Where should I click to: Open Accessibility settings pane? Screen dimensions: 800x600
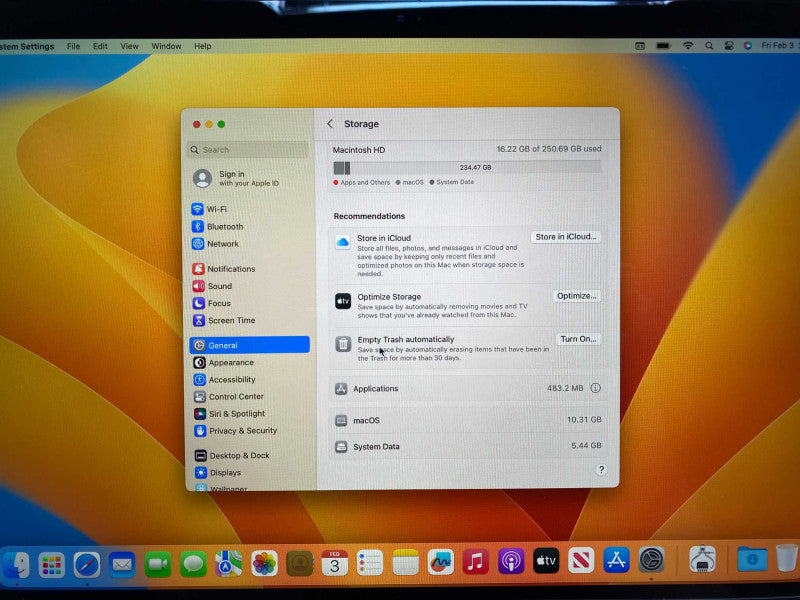click(224, 380)
